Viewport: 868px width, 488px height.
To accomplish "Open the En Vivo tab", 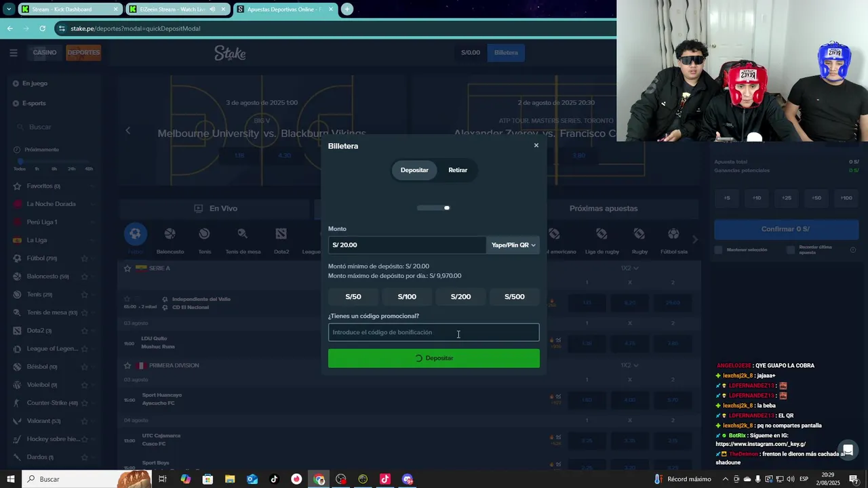I will point(216,209).
